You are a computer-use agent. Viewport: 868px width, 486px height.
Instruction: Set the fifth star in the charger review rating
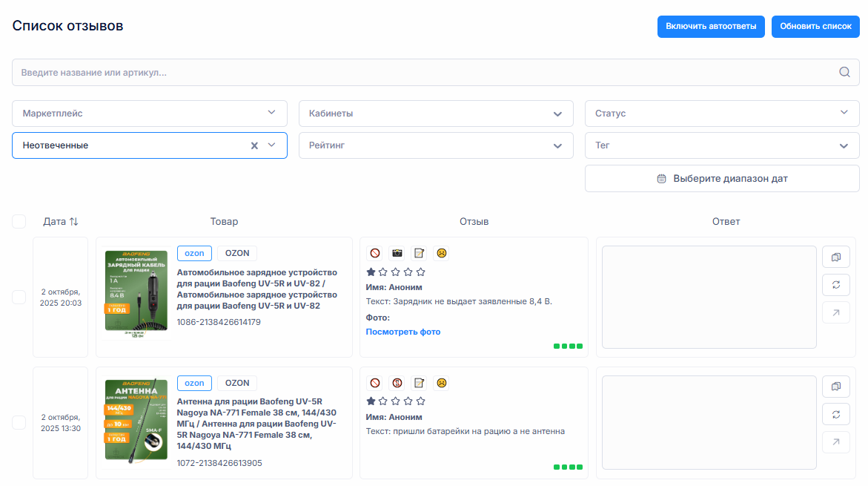[x=421, y=272]
